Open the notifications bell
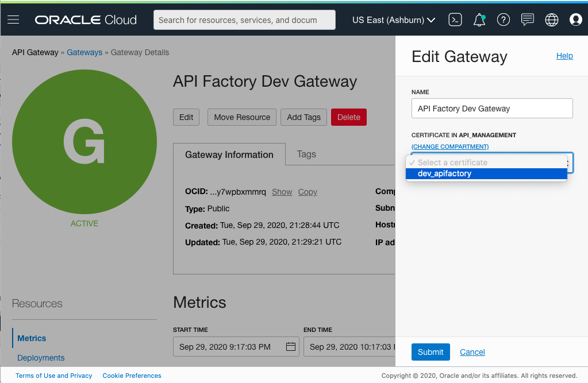Screen dimensions: 588x383 coord(479,19)
